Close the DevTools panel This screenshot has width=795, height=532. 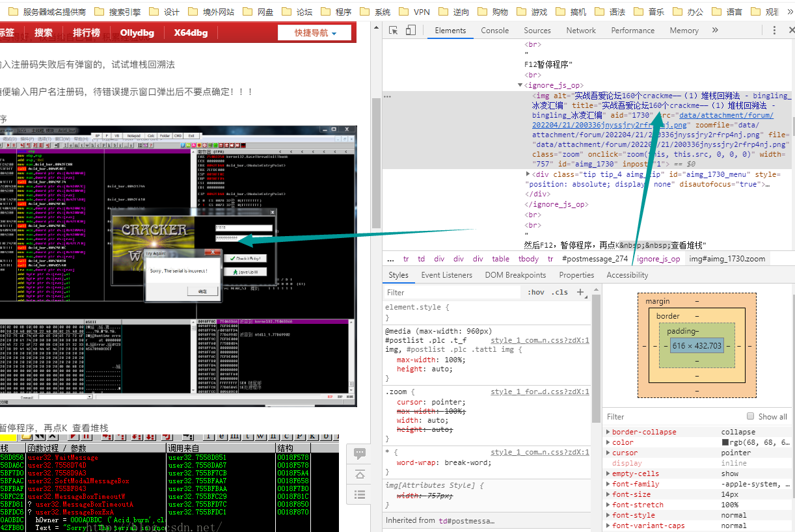click(790, 31)
